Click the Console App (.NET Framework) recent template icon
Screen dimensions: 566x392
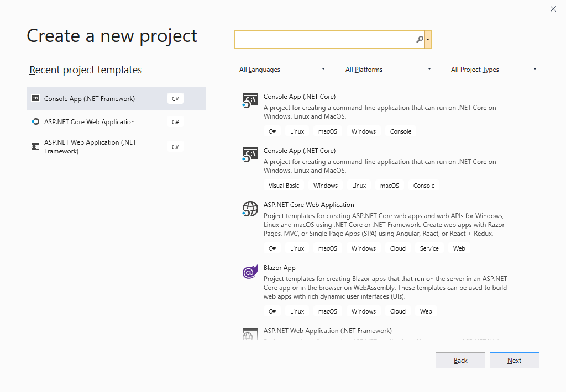point(35,98)
